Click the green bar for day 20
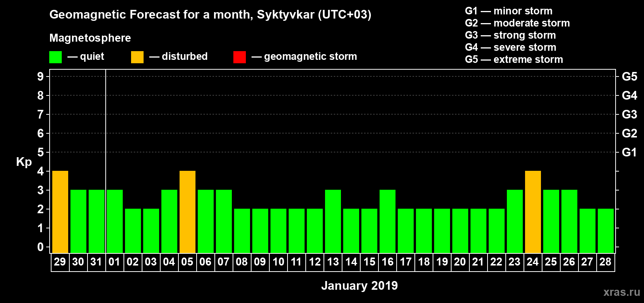644x303 pixels. click(x=460, y=231)
